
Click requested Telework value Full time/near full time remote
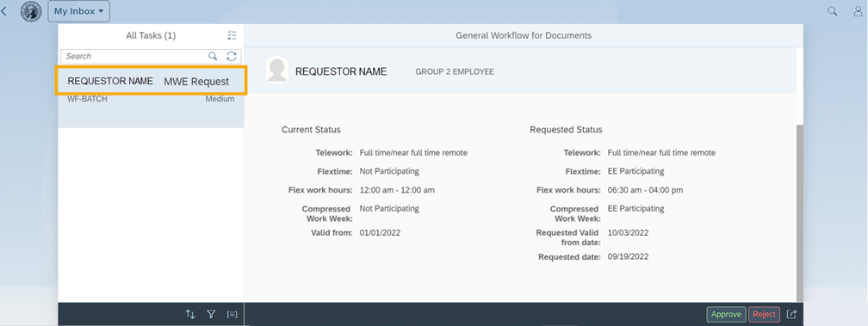(661, 152)
